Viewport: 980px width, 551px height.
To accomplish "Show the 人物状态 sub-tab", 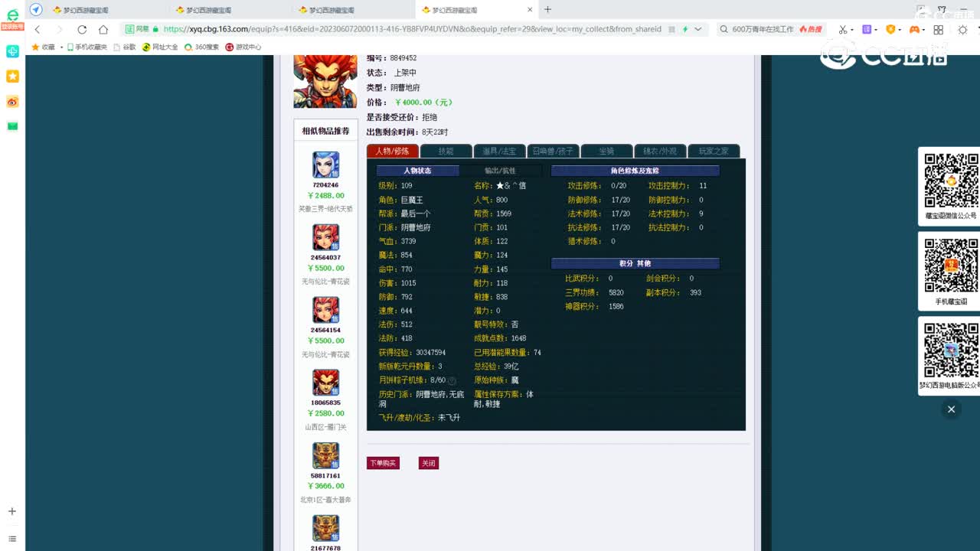I will [x=417, y=171].
